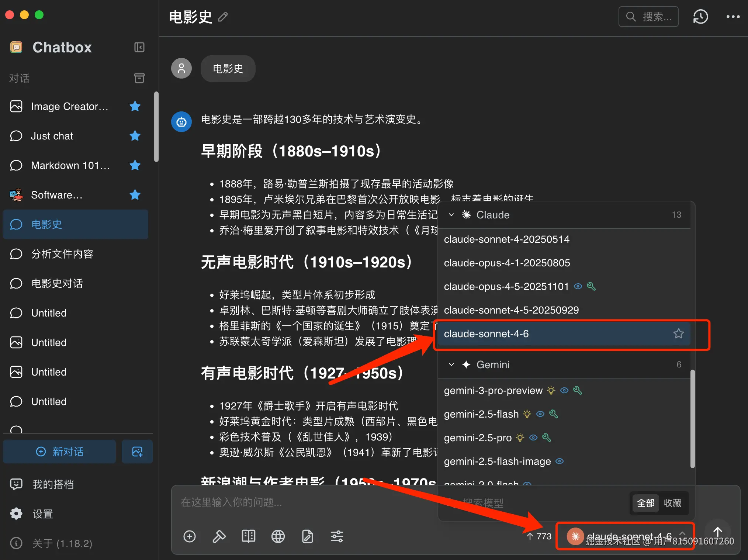Click the edit pencil next to 电影史 title
Viewport: 748px width, 560px height.
222,17
